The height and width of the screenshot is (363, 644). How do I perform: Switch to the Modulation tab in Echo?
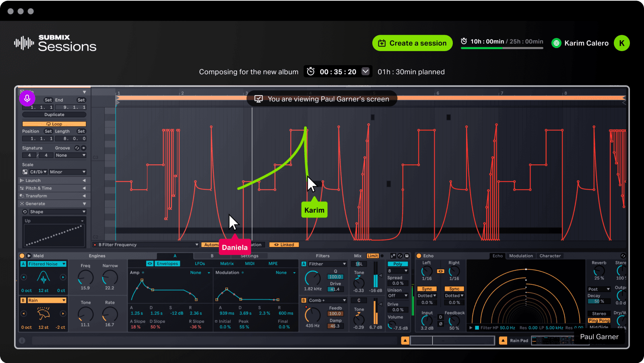(521, 256)
